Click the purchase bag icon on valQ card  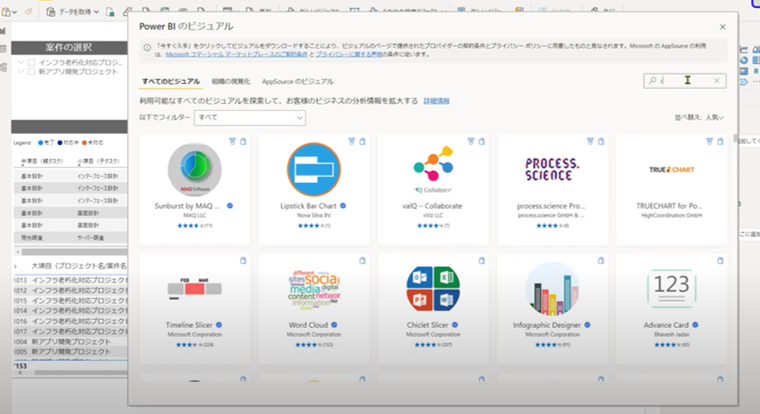pos(482,142)
